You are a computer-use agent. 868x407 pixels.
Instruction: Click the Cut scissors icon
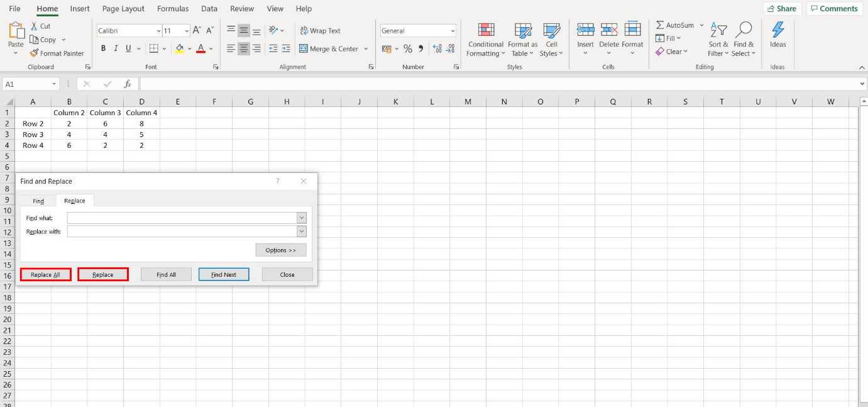click(35, 26)
